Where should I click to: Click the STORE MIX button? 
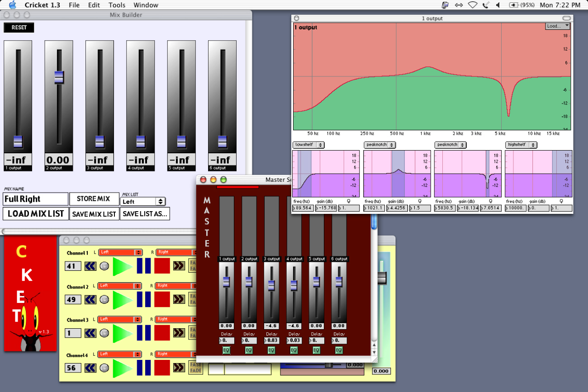point(93,199)
